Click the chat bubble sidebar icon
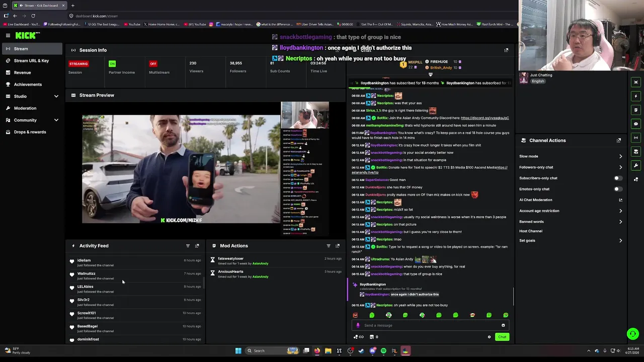Image resolution: width=644 pixels, height=362 pixels. tap(636, 124)
